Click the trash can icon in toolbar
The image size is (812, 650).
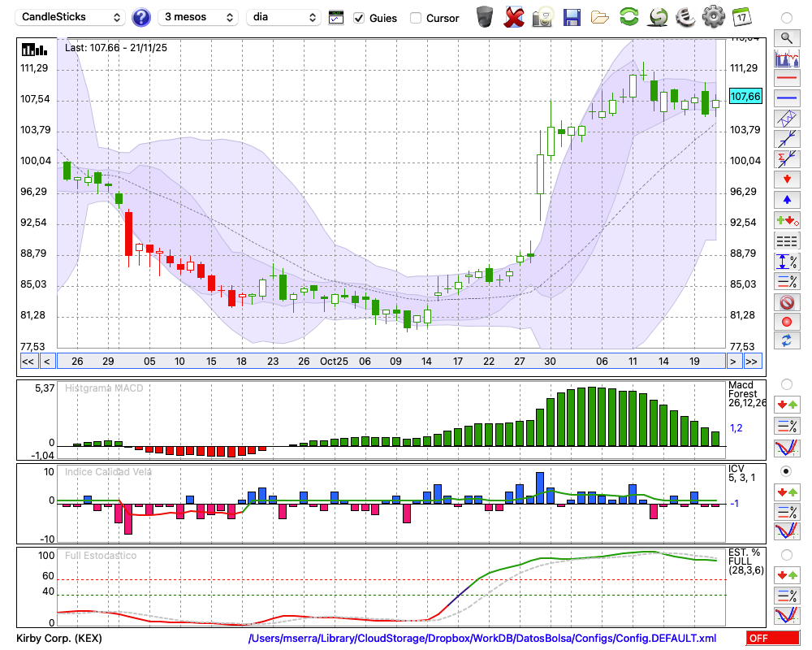pos(485,17)
